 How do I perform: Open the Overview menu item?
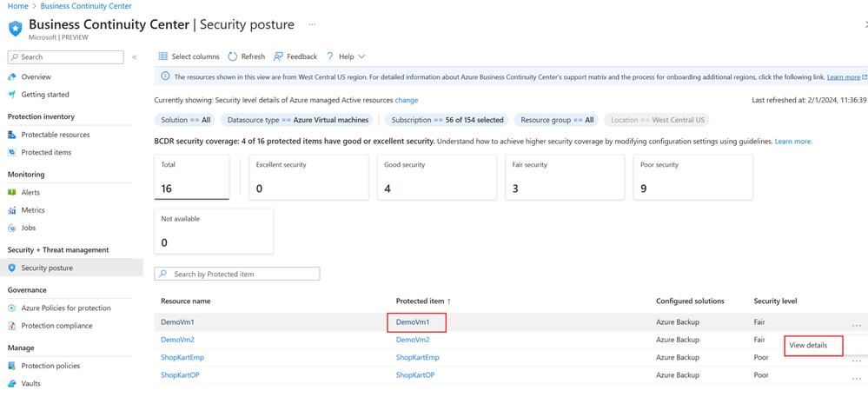point(36,77)
